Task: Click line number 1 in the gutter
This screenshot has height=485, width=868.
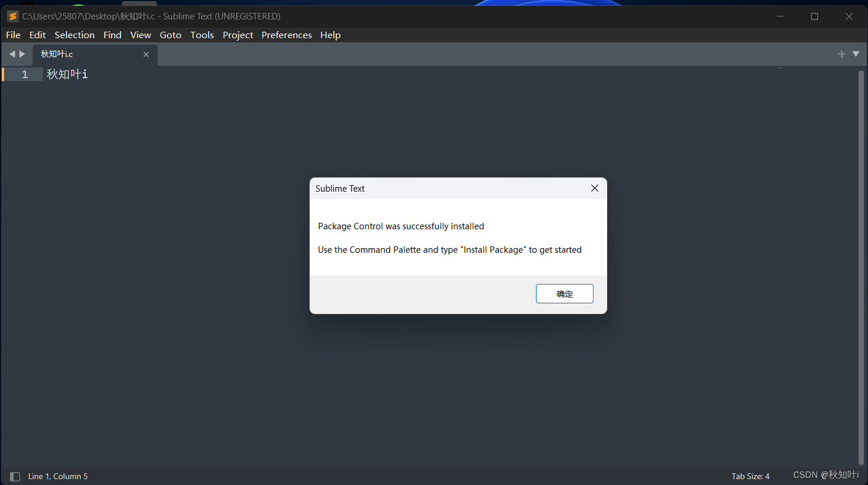Action: click(25, 75)
